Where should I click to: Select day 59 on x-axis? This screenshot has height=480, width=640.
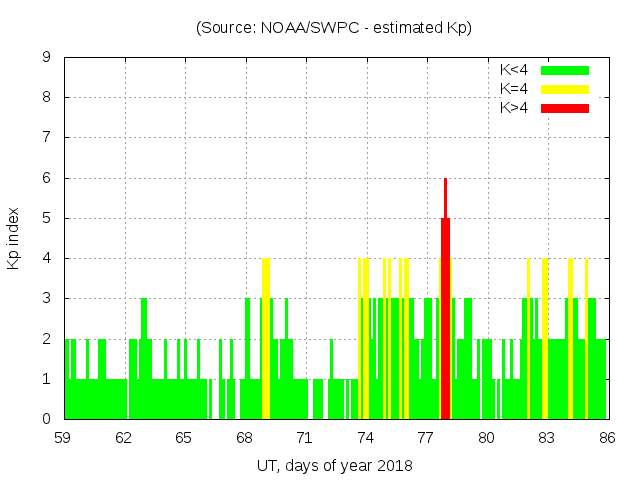tap(64, 438)
